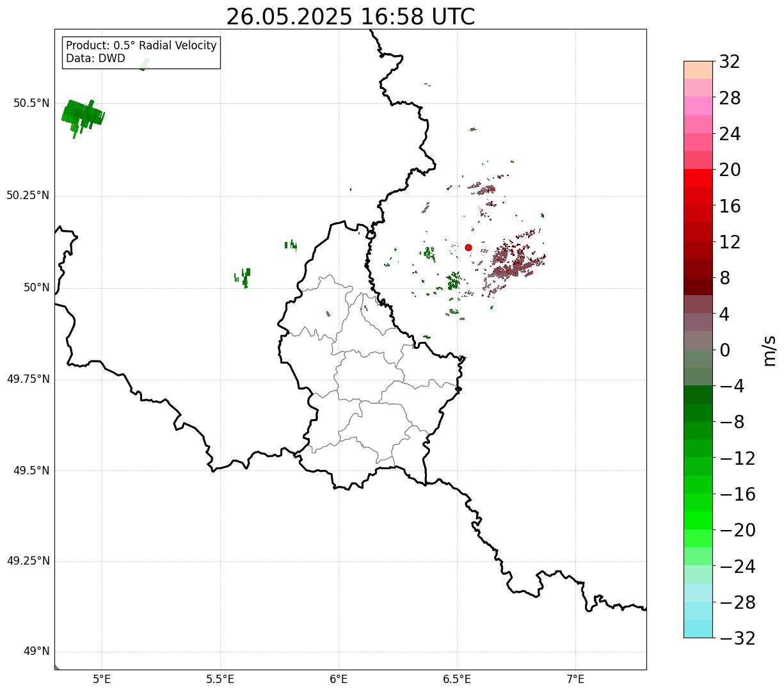This screenshot has height=692, width=784.
Task: Click the small green echo near 5.8°E
Action: click(x=291, y=245)
